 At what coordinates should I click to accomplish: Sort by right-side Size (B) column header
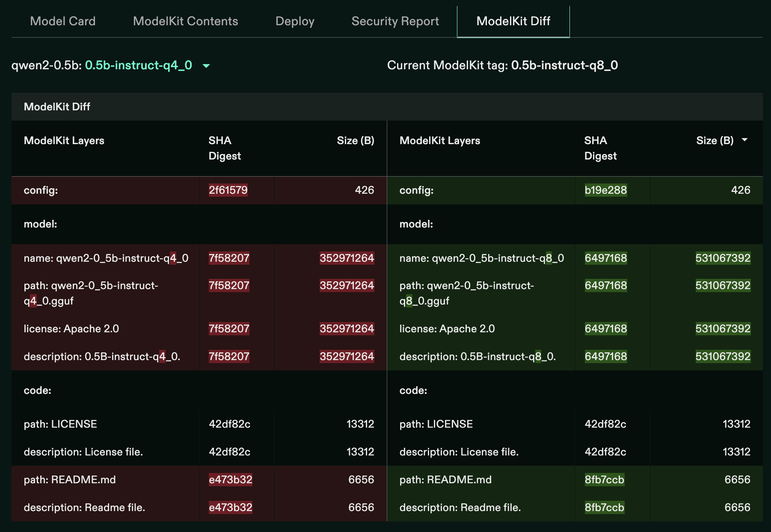click(x=715, y=140)
